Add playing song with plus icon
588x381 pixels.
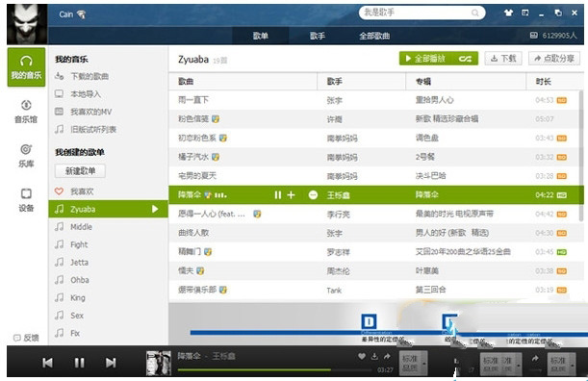coord(291,195)
